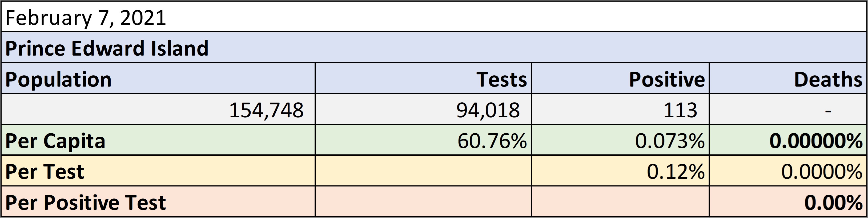Click the 0.0000% per test deaths cell
The width and height of the screenshot is (868, 218).
pyautogui.click(x=788, y=171)
